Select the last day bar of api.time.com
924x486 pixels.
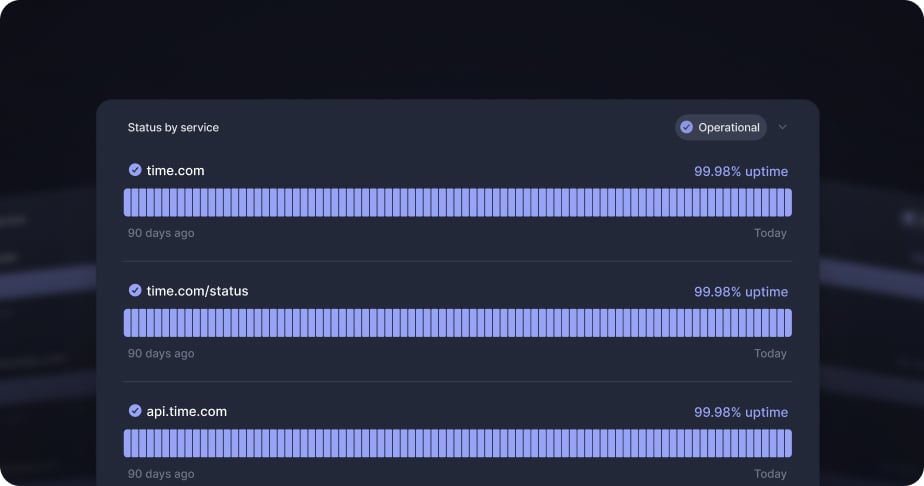click(788, 443)
